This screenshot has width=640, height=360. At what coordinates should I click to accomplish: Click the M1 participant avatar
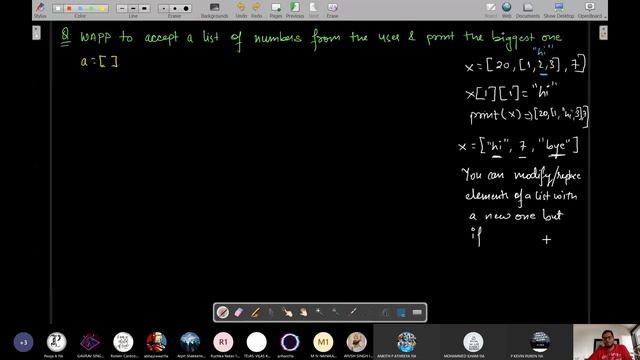323,342
